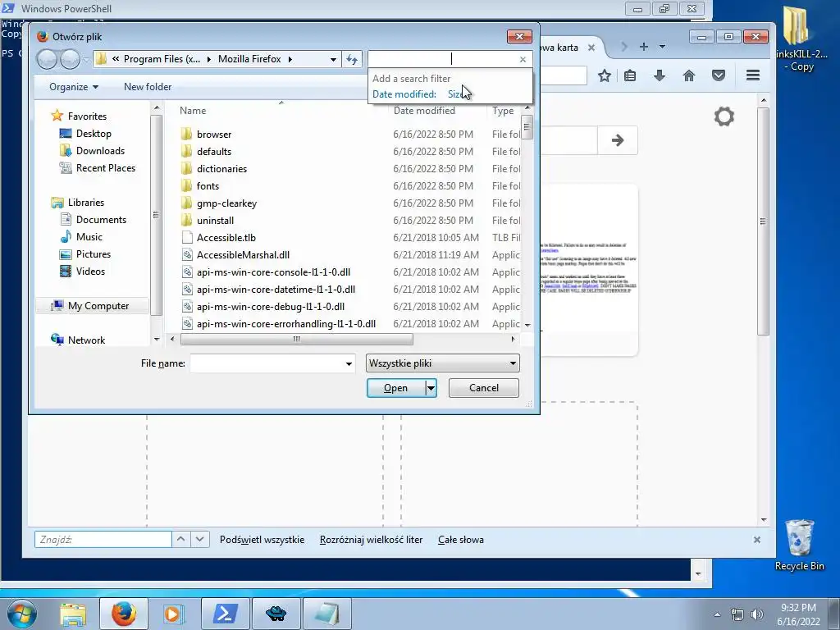
Task: Go to Firefox home page icon
Action: tap(689, 75)
